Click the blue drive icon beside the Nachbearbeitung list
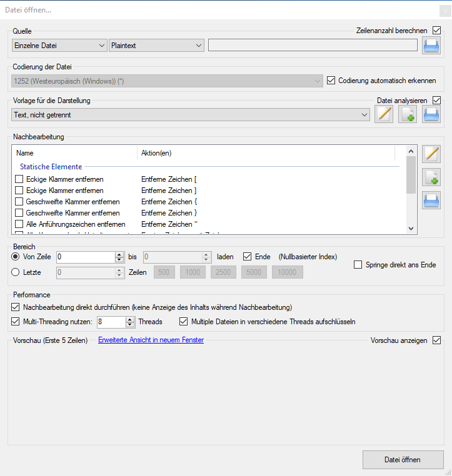This screenshot has width=452, height=476. pos(431,201)
